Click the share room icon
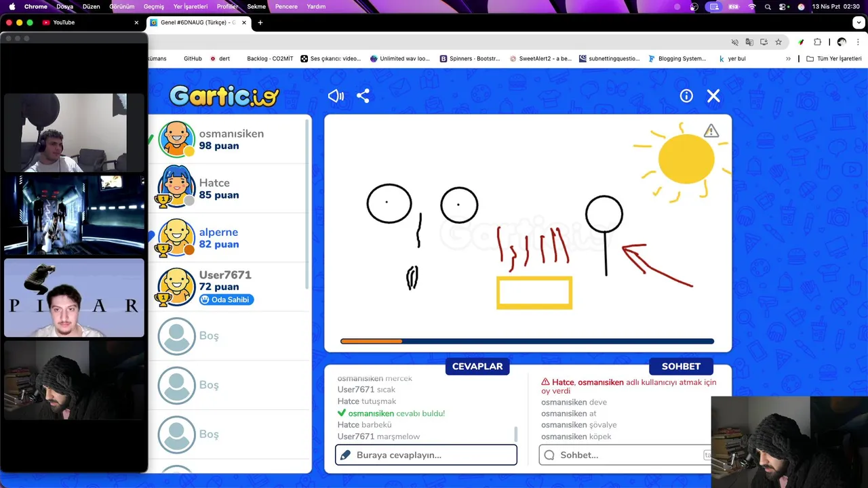Screen dimensions: 868x488 [x=363, y=96]
